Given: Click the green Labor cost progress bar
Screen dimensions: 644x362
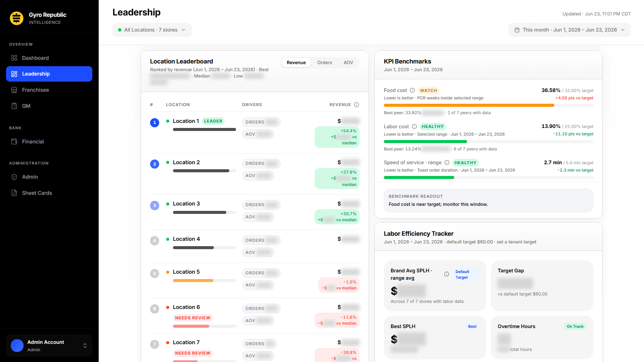Looking at the screenshot, I should click(x=425, y=142).
